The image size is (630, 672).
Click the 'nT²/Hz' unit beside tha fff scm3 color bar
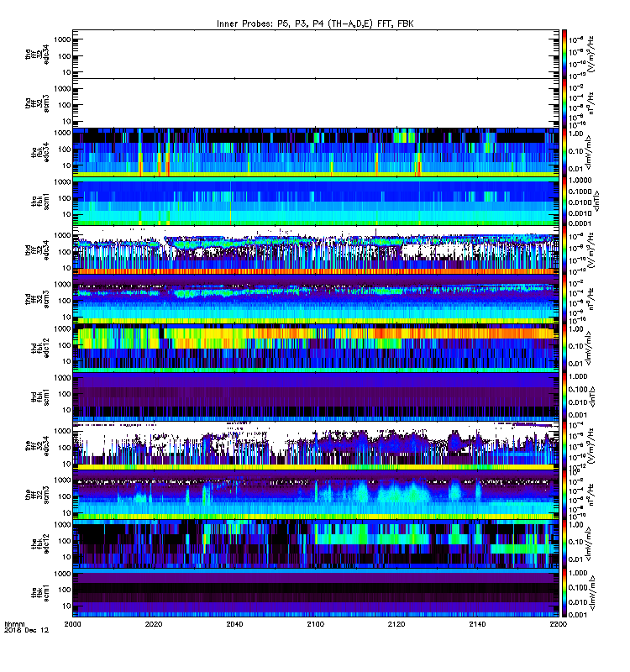click(591, 102)
